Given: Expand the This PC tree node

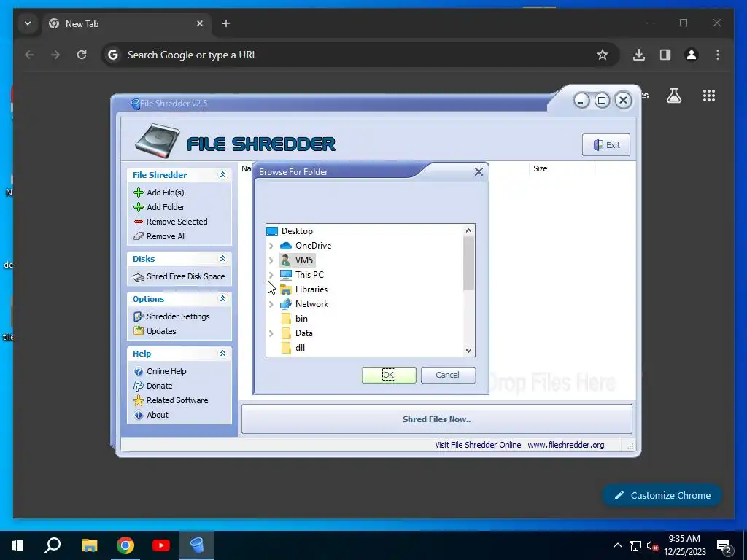Looking at the screenshot, I should 271,275.
